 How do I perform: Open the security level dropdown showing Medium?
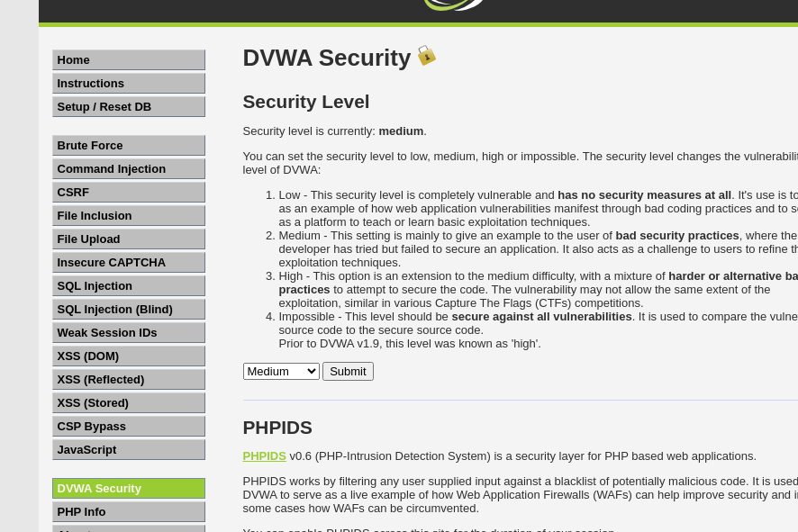point(280,371)
